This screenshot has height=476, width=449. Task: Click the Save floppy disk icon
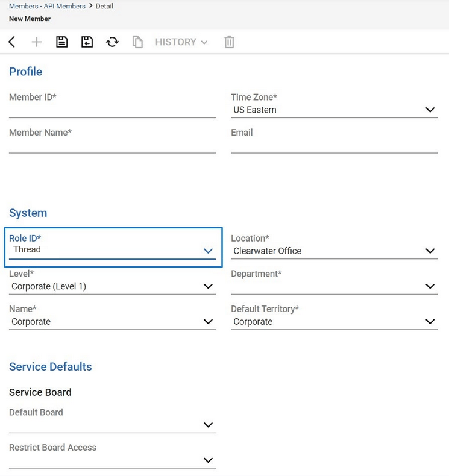tap(62, 42)
